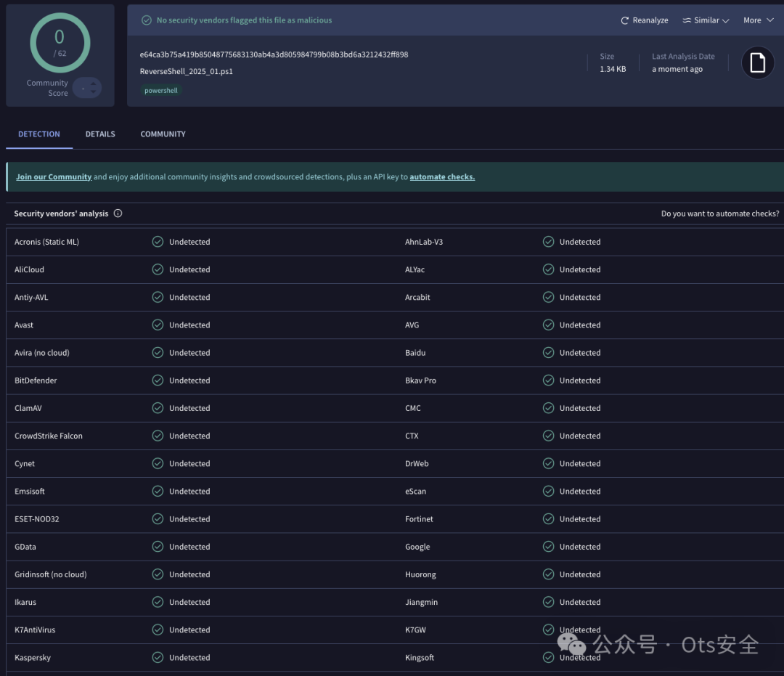Vote community score up arrow
Image resolution: width=784 pixels, height=676 pixels.
tap(93, 84)
